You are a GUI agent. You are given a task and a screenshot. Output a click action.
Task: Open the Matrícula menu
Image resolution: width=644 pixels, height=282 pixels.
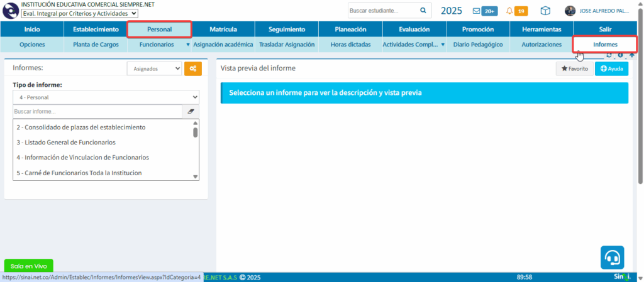(x=223, y=30)
